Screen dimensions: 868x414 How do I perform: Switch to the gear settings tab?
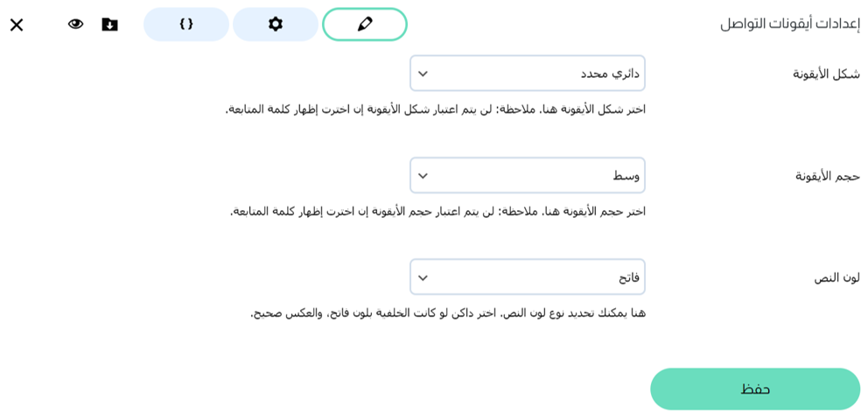click(x=276, y=25)
